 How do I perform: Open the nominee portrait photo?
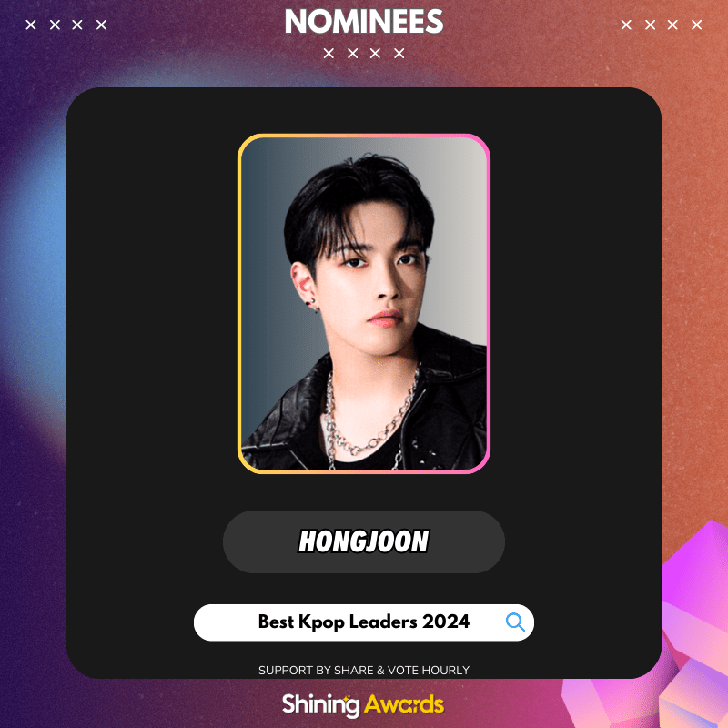363,304
